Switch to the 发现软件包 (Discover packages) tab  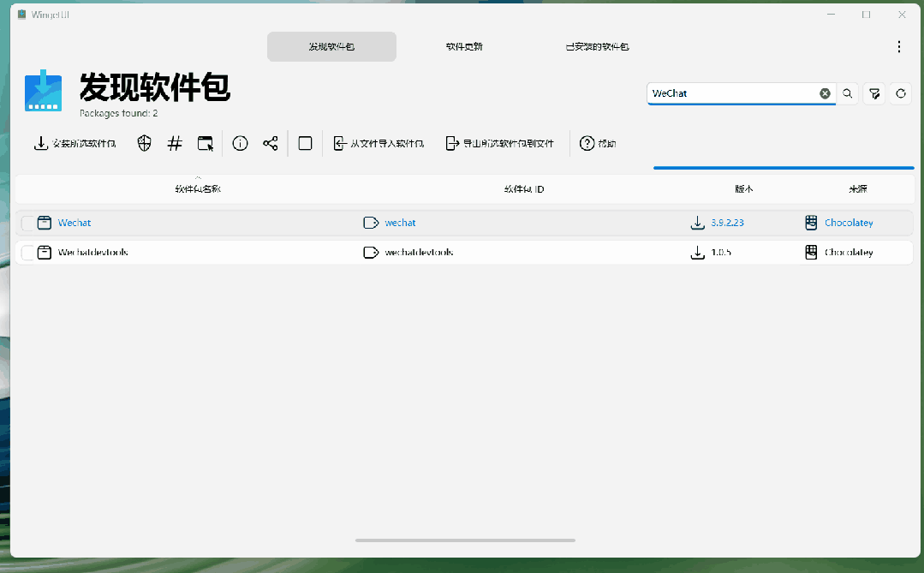[x=331, y=46]
